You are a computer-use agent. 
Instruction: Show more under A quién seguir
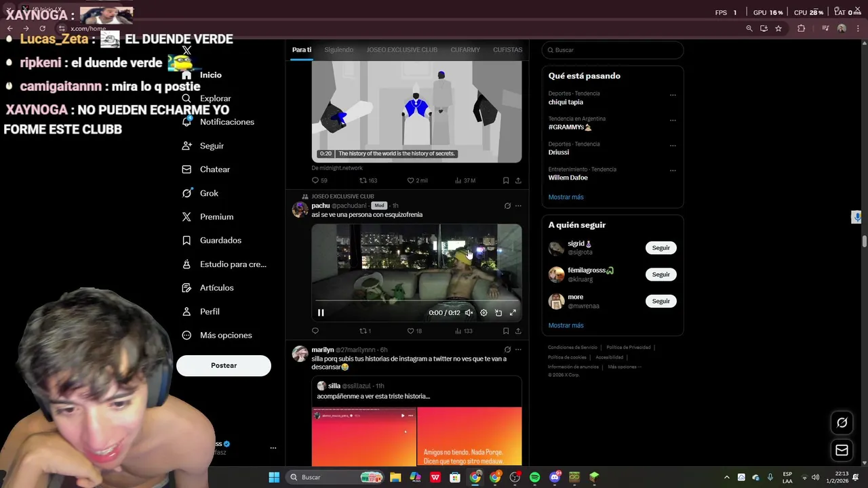pos(566,325)
